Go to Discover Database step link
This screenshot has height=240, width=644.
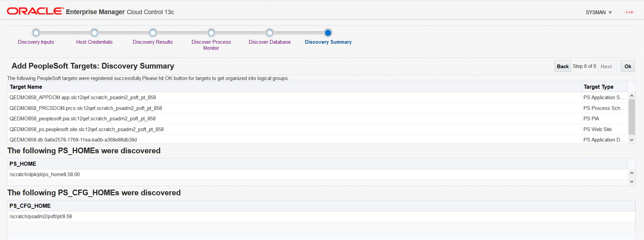click(270, 42)
